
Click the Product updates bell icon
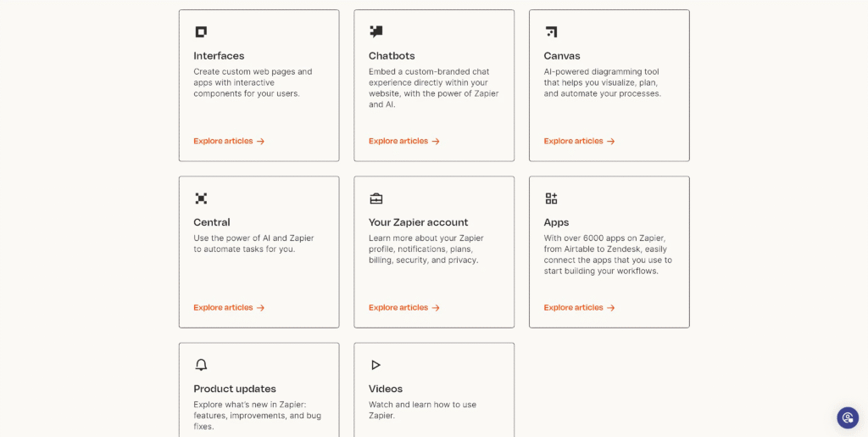pos(201,365)
